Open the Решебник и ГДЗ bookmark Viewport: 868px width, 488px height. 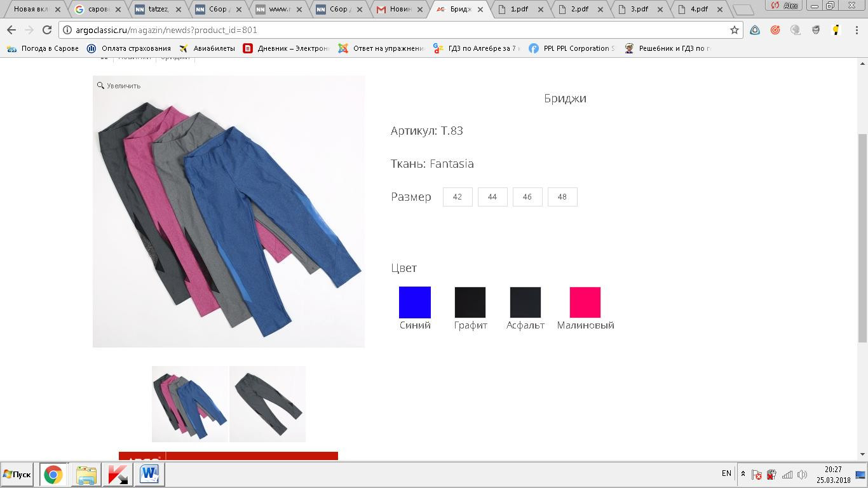pyautogui.click(x=667, y=48)
